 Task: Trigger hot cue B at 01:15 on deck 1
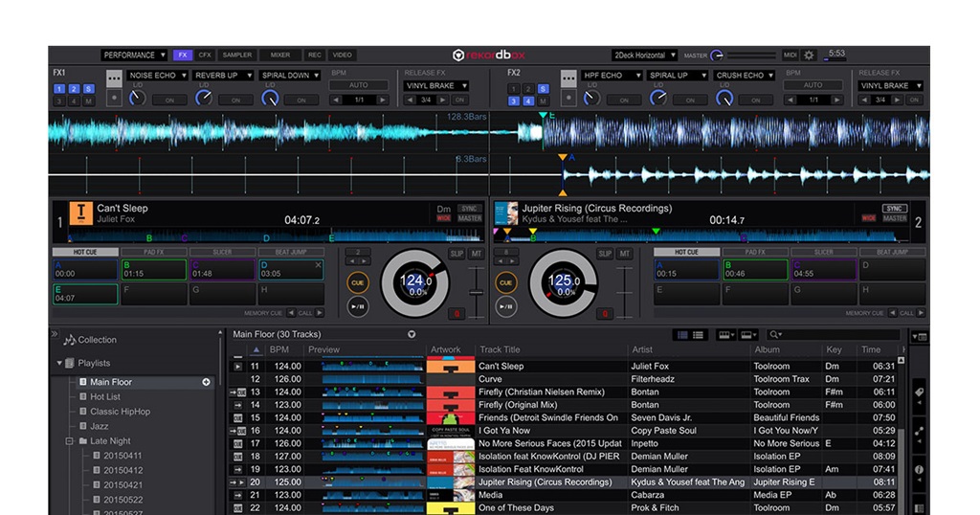coord(153,270)
